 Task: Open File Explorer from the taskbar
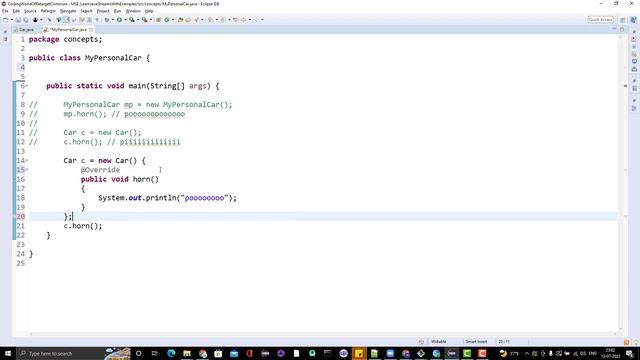(187, 353)
